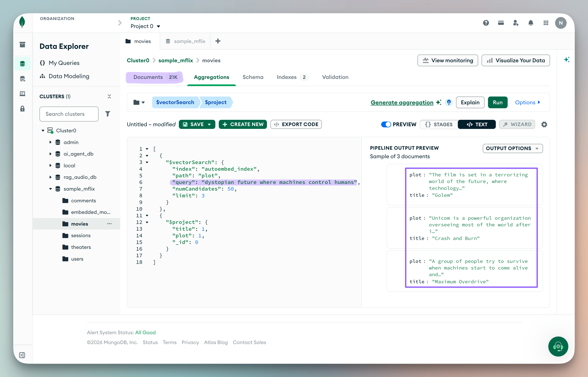Open the WIZARD mode
Viewport: 588px width, 377px height.
[517, 124]
